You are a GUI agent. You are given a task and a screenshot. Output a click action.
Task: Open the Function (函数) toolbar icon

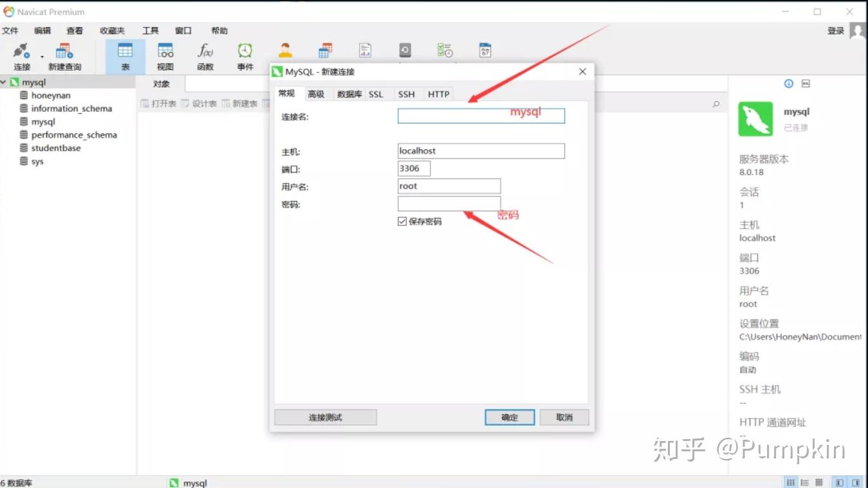pyautogui.click(x=205, y=56)
